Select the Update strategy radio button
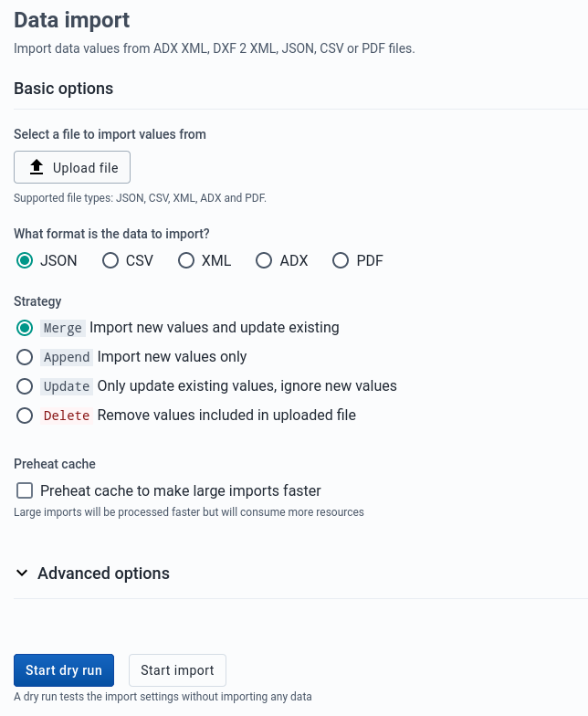Viewport: 588px width, 716px height. tap(25, 386)
